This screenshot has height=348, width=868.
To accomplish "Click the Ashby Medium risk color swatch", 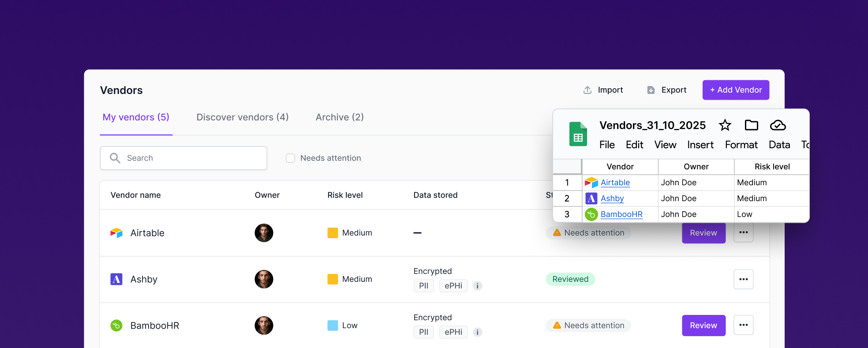I will (x=333, y=279).
